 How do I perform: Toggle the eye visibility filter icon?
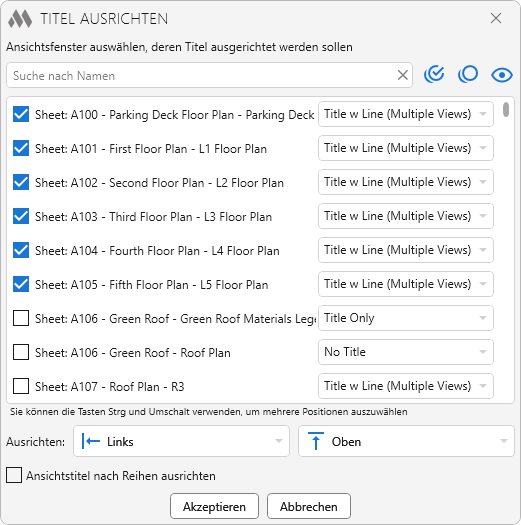tap(502, 75)
